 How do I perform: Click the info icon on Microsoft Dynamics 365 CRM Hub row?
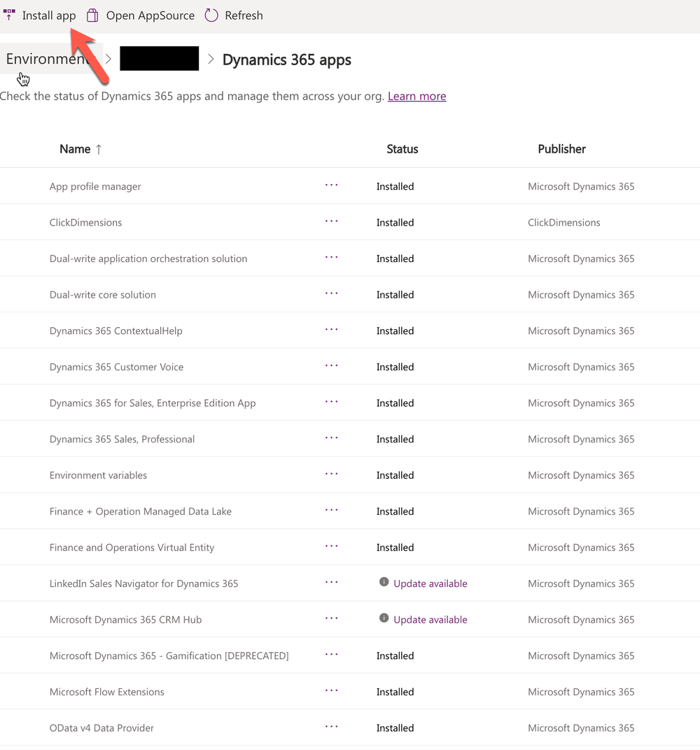[x=384, y=618]
